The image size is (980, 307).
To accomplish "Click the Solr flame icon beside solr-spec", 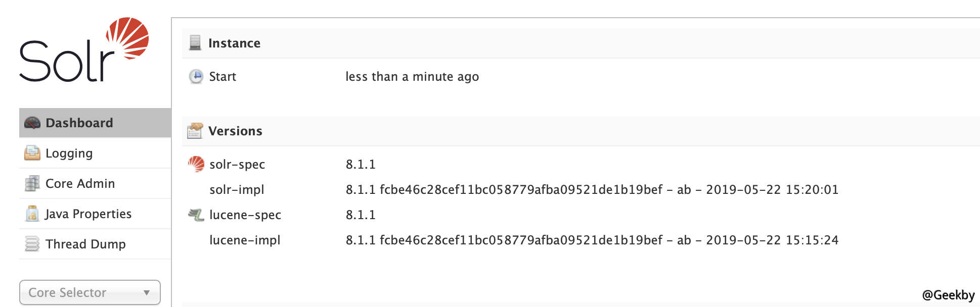I will 196,164.
